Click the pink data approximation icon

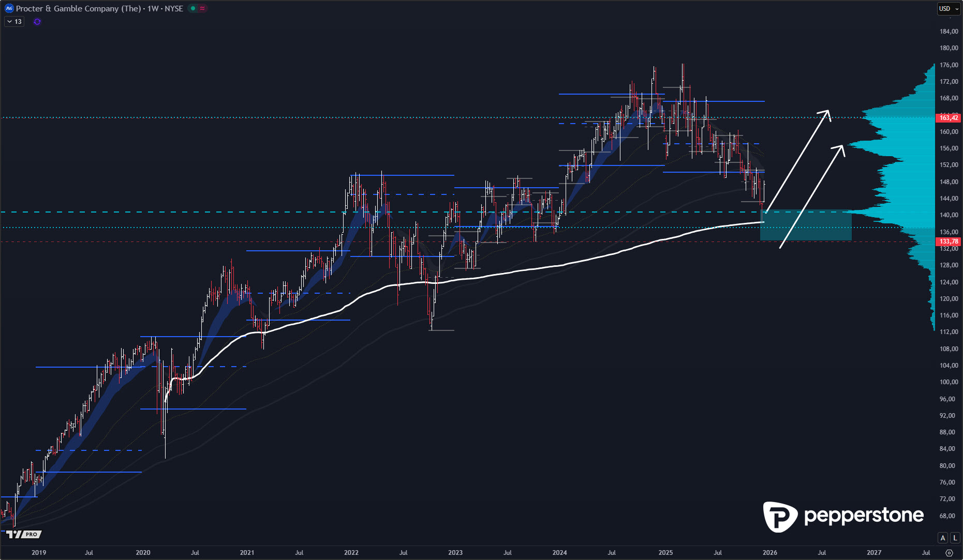[202, 8]
